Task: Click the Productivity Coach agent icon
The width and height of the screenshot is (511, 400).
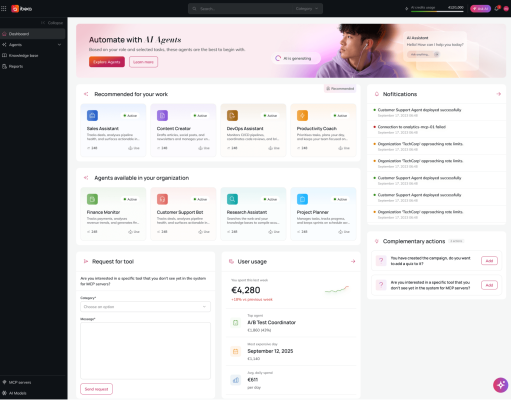Action: tap(302, 115)
